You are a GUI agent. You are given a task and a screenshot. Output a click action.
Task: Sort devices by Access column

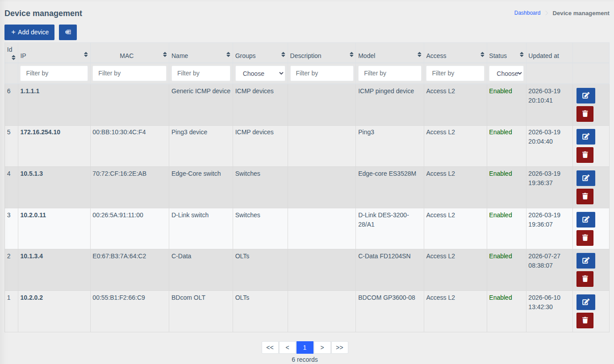(482, 54)
